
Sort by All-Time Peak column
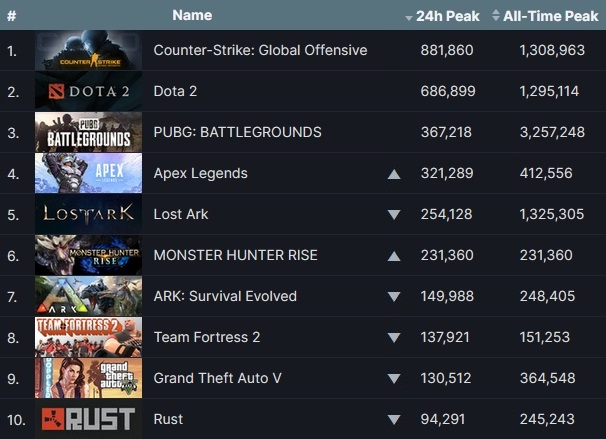pos(544,16)
